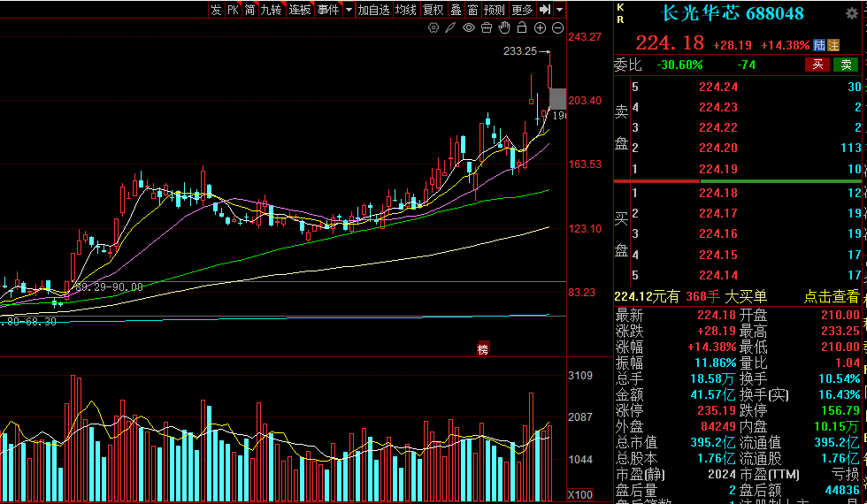
Task: Open chart settings gear icon
Action: tap(433, 28)
